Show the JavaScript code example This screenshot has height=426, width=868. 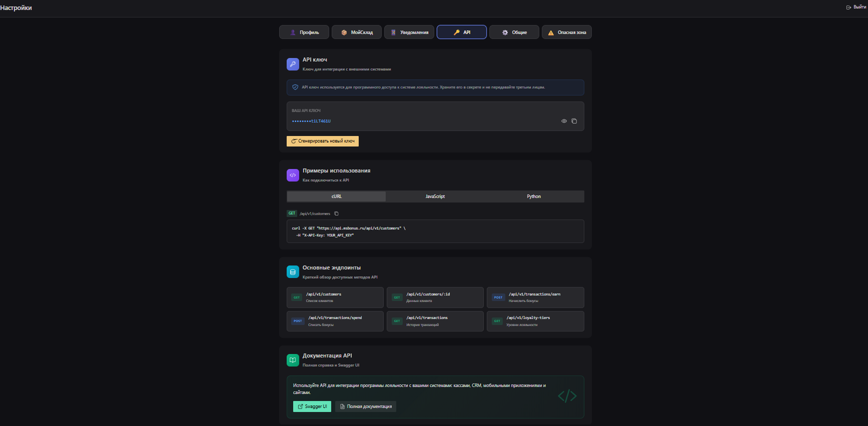(x=435, y=196)
